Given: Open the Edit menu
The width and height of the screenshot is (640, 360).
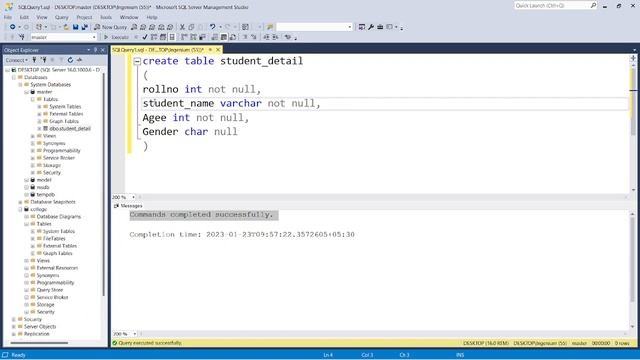Looking at the screenshot, I should tap(24, 17).
